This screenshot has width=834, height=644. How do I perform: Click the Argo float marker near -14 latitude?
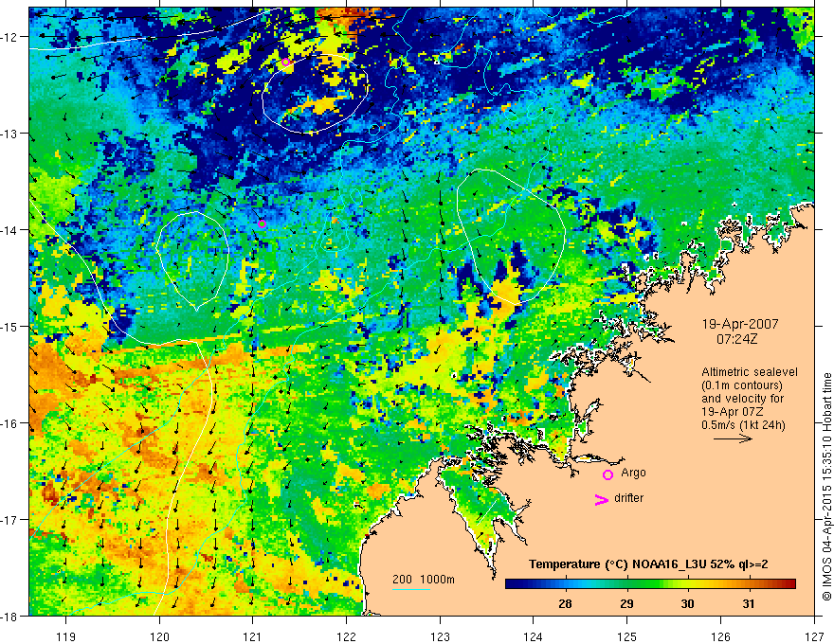tap(263, 224)
